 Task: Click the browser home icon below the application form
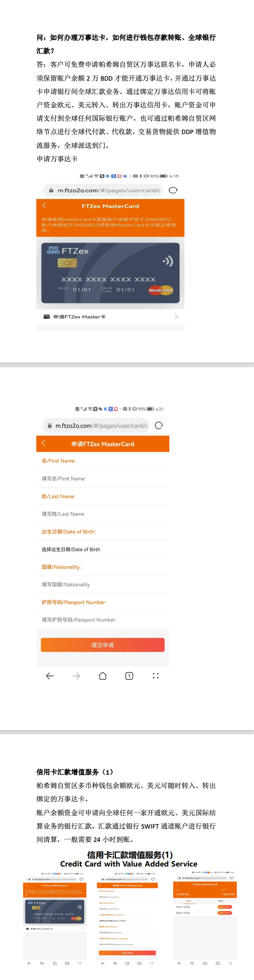tap(103, 676)
